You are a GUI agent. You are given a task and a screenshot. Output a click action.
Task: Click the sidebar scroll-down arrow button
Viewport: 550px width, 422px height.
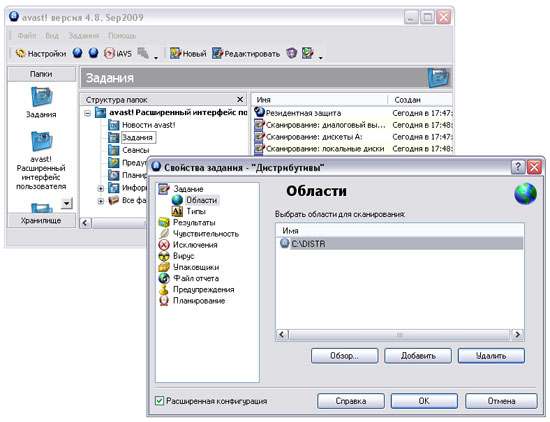[x=67, y=203]
